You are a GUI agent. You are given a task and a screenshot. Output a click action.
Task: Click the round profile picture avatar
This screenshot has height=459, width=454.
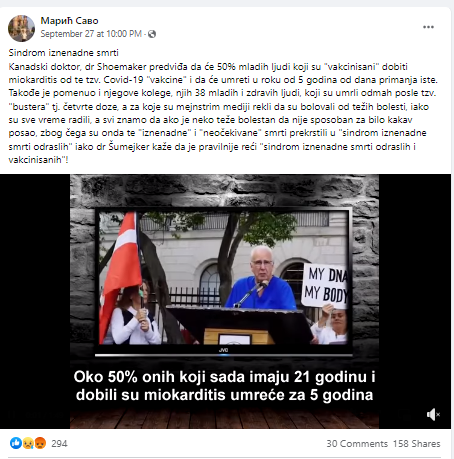(x=21, y=28)
